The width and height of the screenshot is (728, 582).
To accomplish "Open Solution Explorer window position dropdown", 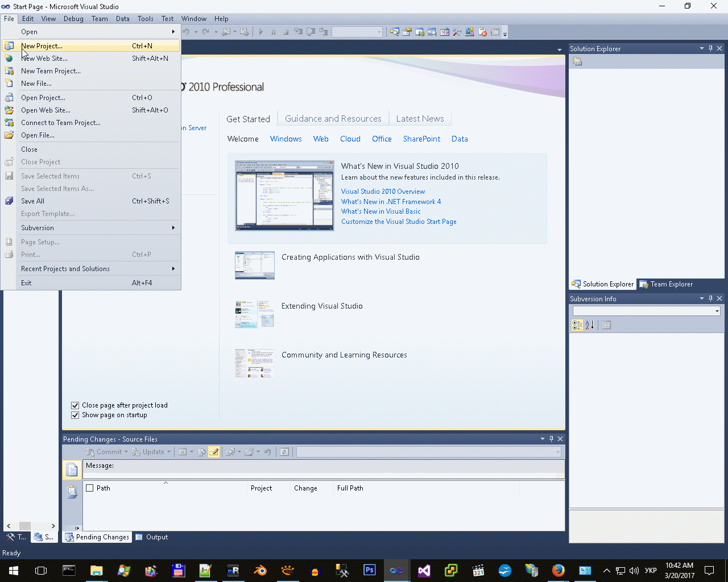I will point(702,48).
